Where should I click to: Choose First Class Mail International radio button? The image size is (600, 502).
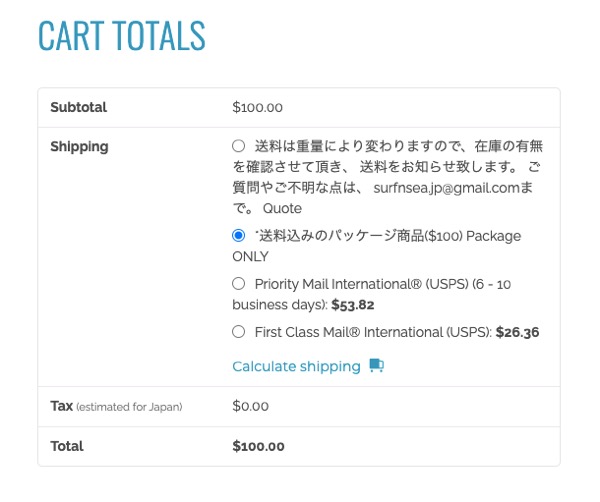coord(238,331)
